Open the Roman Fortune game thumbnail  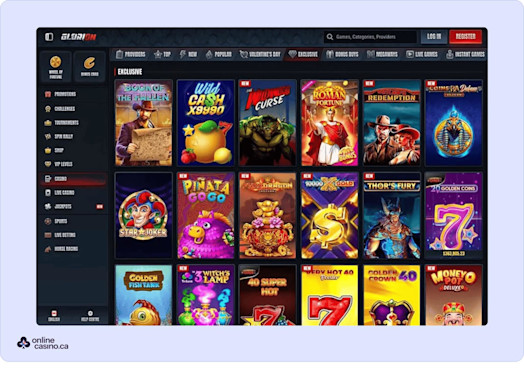(x=330, y=123)
